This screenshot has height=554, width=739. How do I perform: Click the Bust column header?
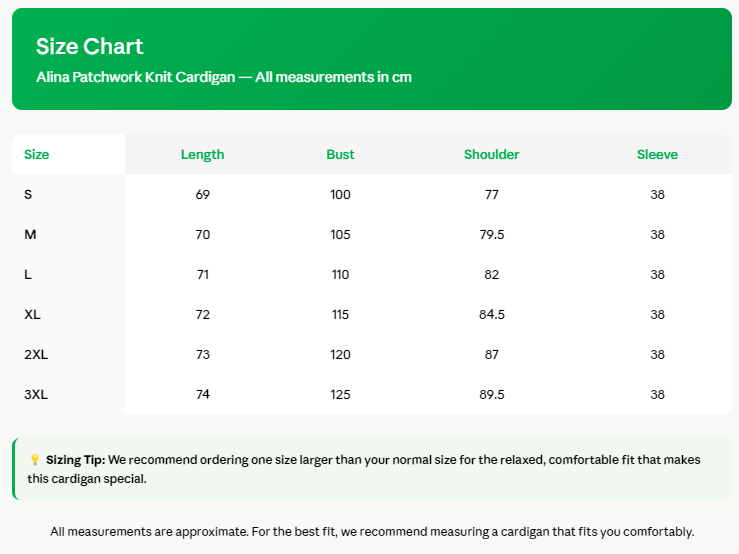coord(340,154)
